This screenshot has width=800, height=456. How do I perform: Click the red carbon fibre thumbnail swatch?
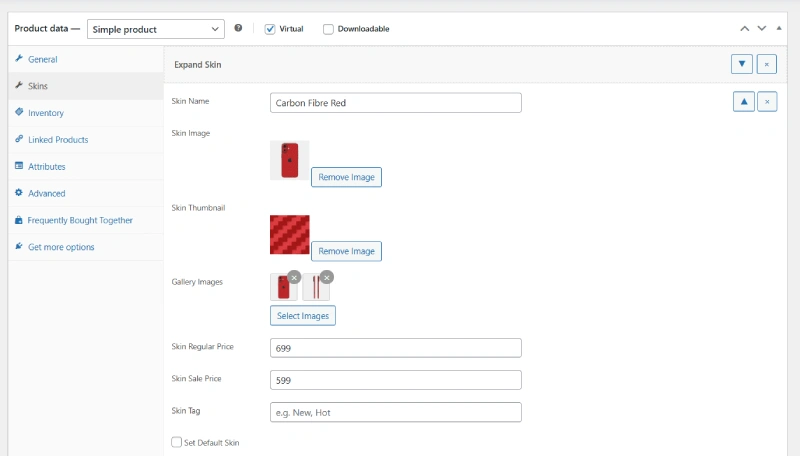(290, 235)
